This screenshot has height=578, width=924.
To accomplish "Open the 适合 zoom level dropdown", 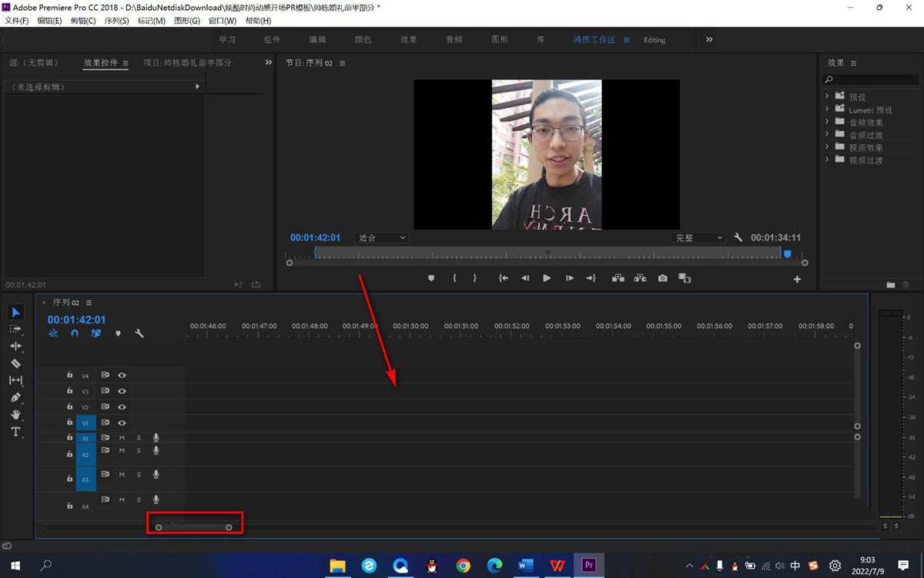I will coord(381,238).
